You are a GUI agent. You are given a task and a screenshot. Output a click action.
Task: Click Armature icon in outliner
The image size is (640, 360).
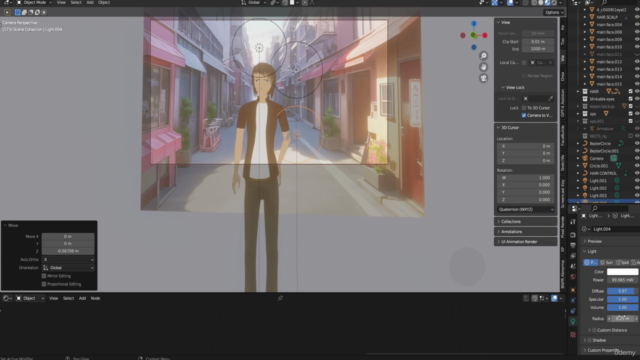tap(592, 129)
